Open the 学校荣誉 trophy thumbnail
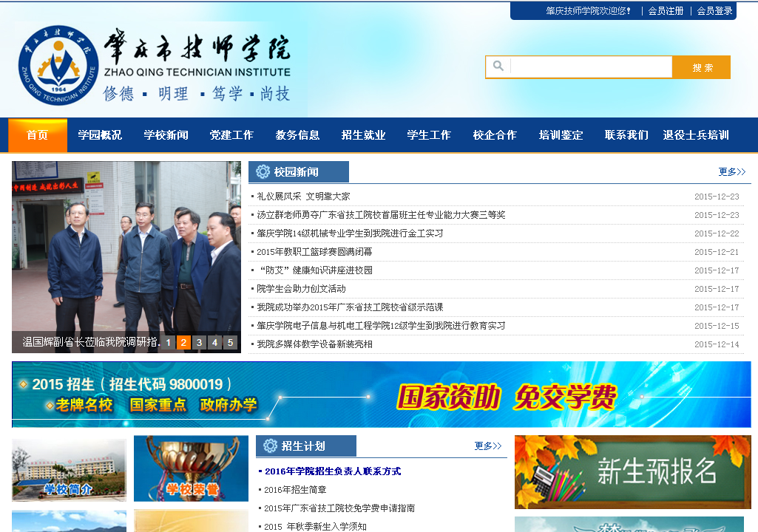 (x=191, y=468)
